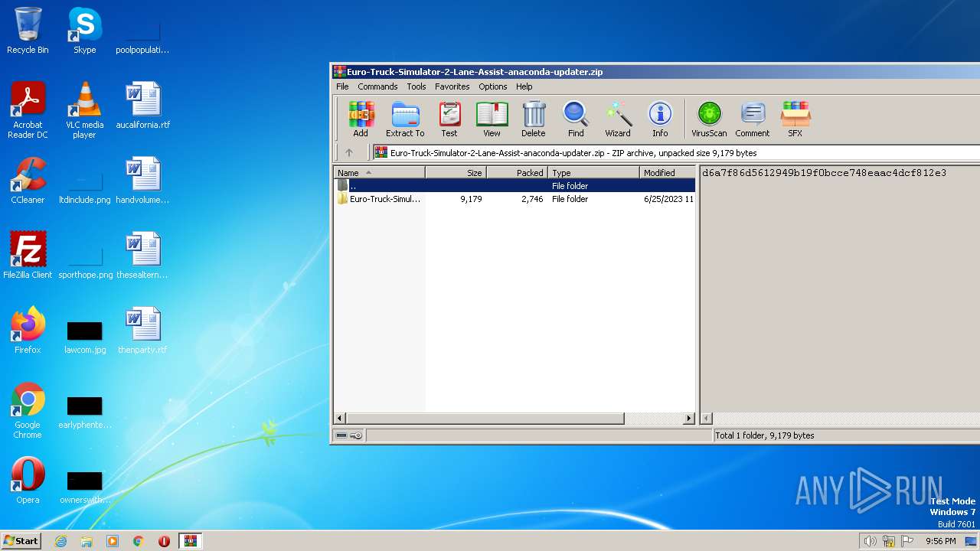Viewport: 980px width, 551px height.
Task: Open Internet Explorer from taskbar
Action: (x=60, y=541)
